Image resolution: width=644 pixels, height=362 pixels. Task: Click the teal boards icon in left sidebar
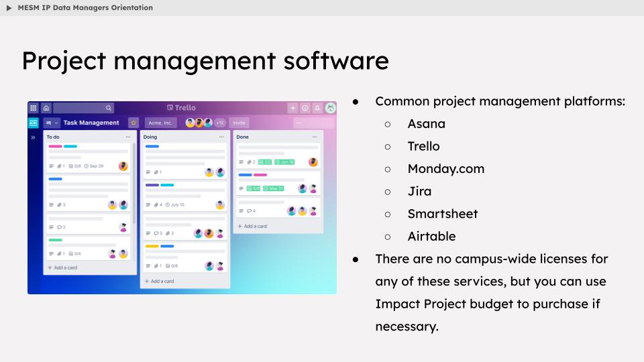(x=34, y=123)
